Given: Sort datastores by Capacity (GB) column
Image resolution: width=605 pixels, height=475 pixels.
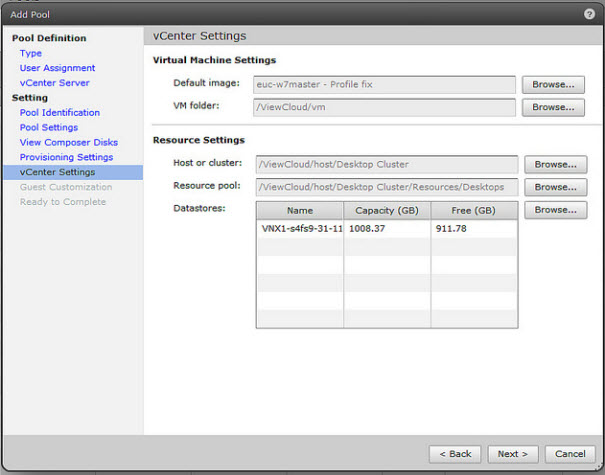Looking at the screenshot, I should click(x=387, y=211).
